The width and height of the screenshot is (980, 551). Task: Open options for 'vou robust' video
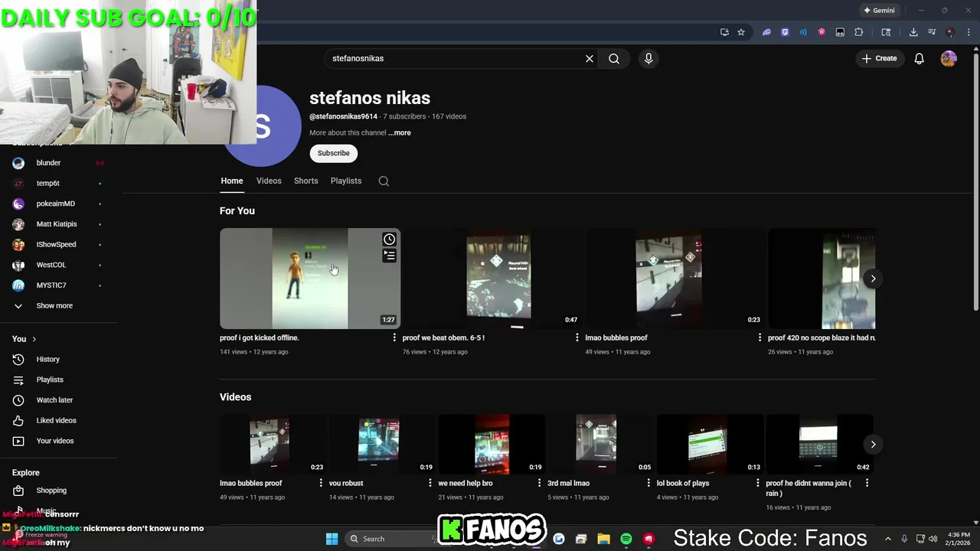point(430,483)
